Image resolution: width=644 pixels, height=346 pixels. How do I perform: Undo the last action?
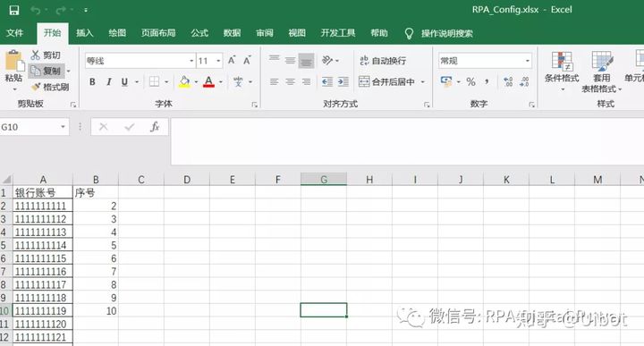tap(35, 10)
